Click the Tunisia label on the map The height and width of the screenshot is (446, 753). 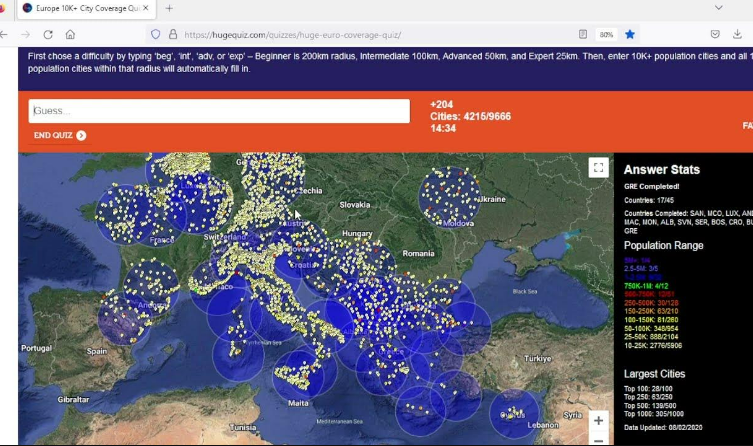pos(243,428)
